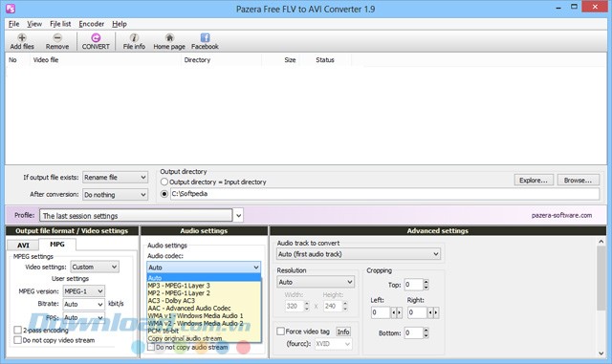Choose PCM 16-bit codec option
This screenshot has width=612, height=364.
(204, 331)
